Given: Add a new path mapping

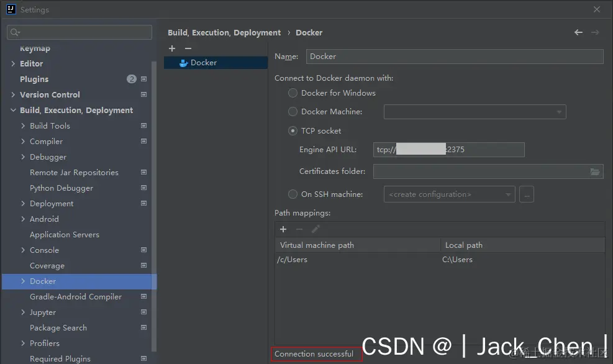Looking at the screenshot, I should [x=283, y=229].
